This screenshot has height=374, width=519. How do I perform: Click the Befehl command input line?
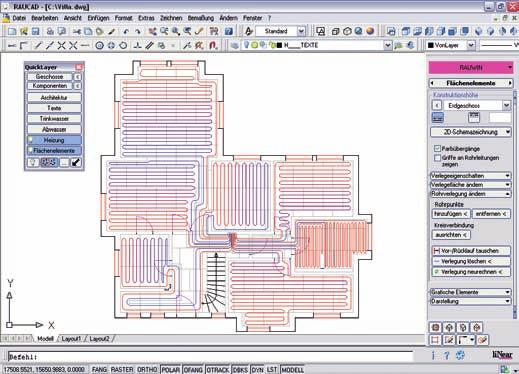pos(210,357)
